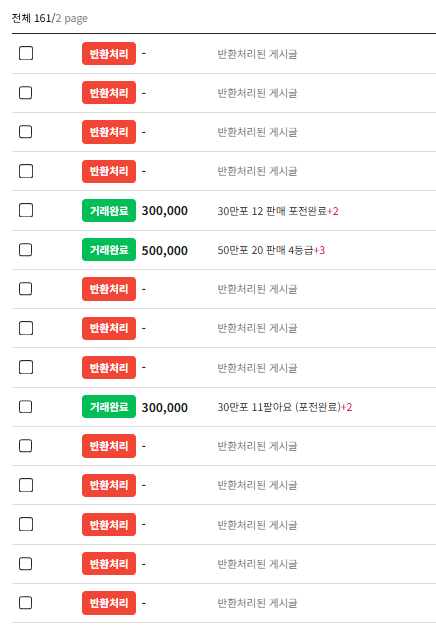The image size is (436, 626).
Task: Click the 500,000 price amount
Action: [164, 251]
